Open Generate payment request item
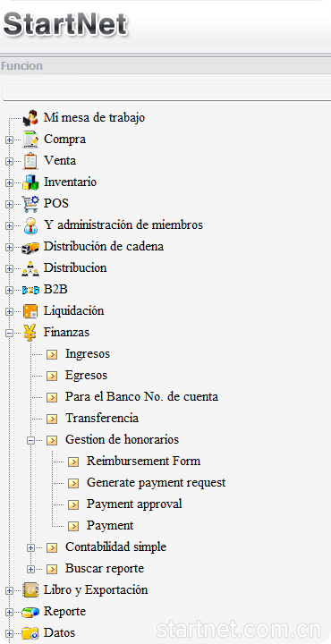331x644 pixels. pos(156,482)
